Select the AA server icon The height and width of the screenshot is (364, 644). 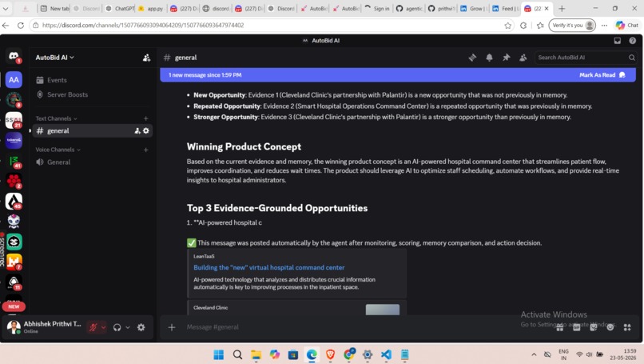[x=14, y=79]
